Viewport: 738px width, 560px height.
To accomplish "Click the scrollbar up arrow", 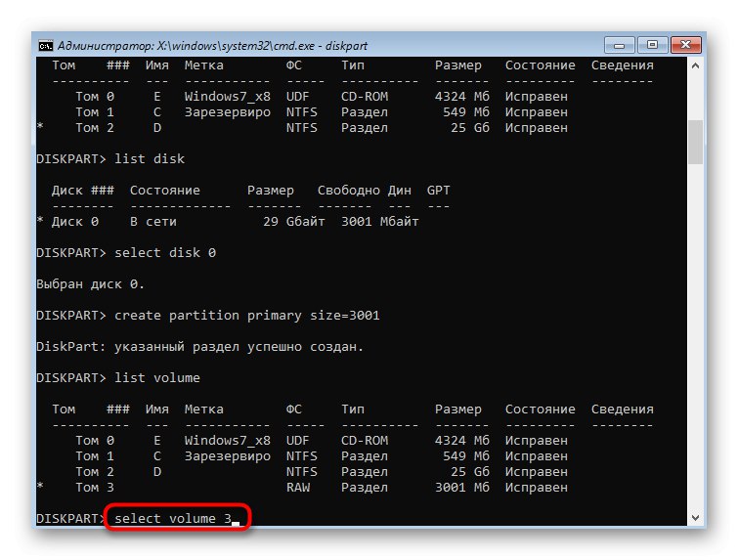I will (x=695, y=66).
